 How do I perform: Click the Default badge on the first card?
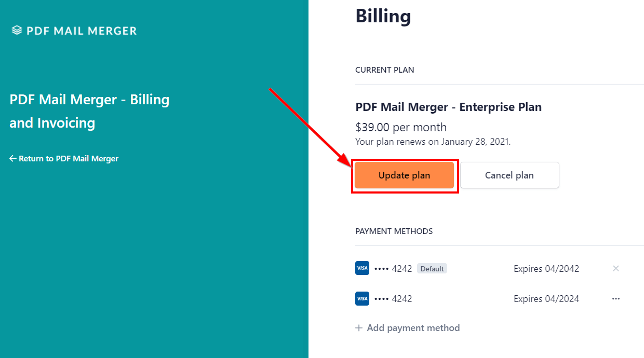432,269
